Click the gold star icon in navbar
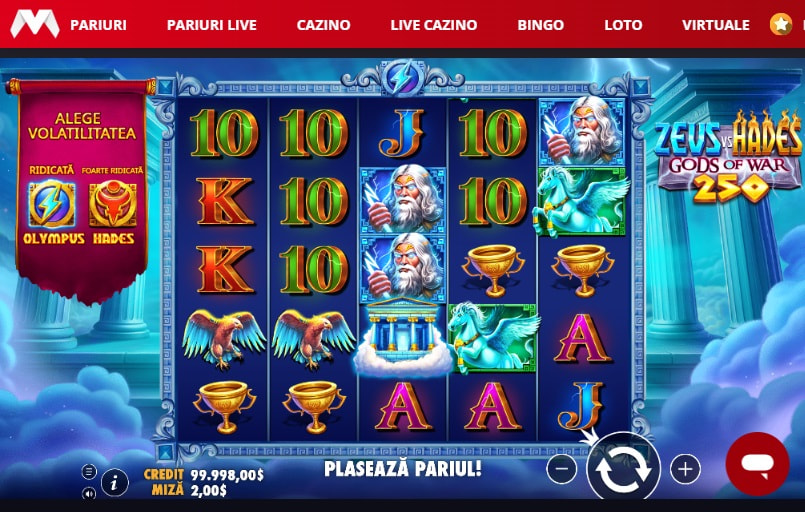 pyautogui.click(x=781, y=24)
